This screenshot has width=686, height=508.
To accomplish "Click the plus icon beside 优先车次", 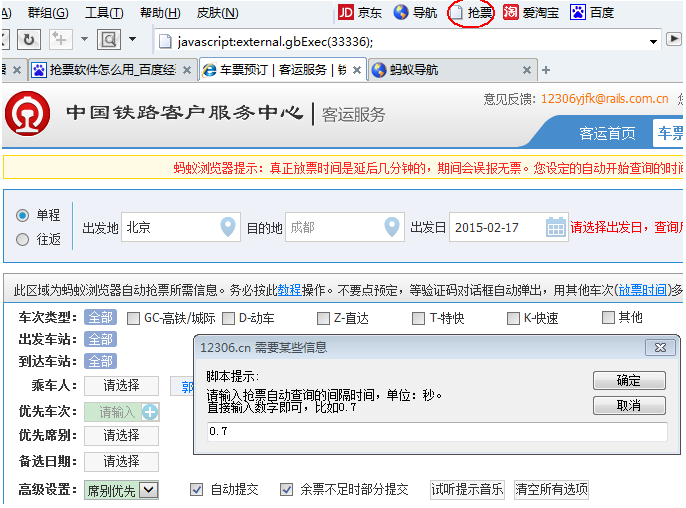I will [x=150, y=412].
